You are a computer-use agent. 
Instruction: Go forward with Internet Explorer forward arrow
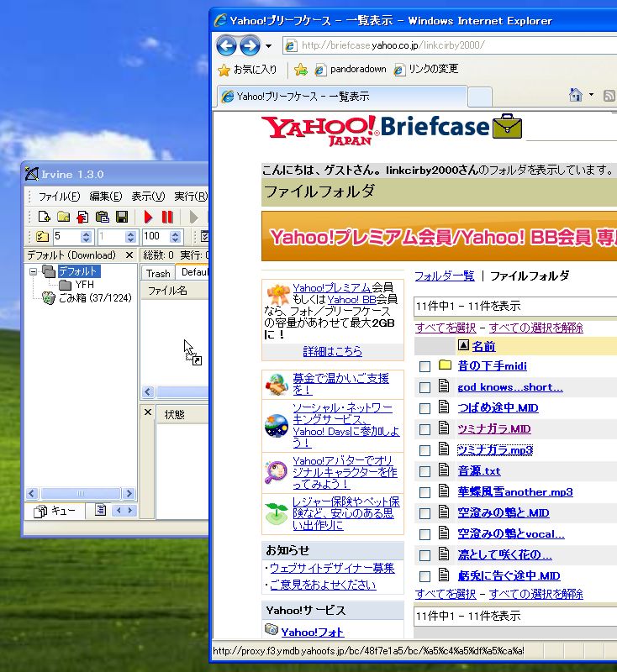click(250, 45)
